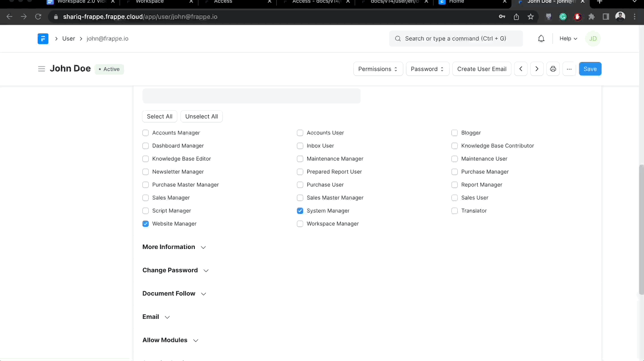644x361 pixels.
Task: Click the red extension icon in toolbar
Action: [x=577, y=17]
